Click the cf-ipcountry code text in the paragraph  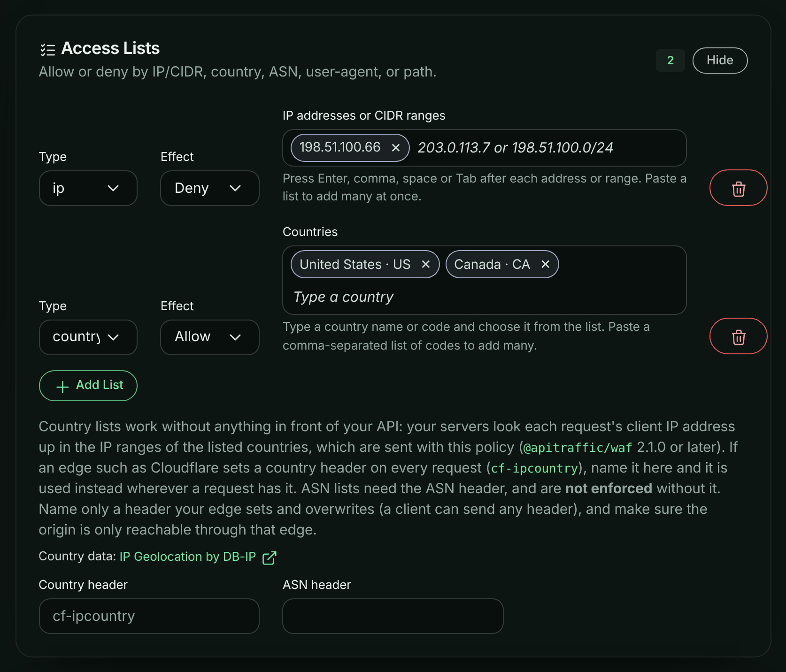coord(534,468)
